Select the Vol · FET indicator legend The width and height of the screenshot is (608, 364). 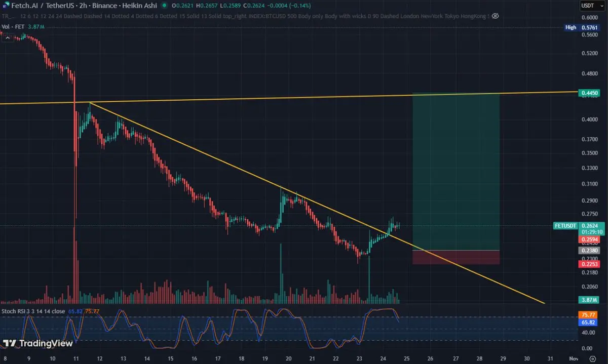(22, 26)
